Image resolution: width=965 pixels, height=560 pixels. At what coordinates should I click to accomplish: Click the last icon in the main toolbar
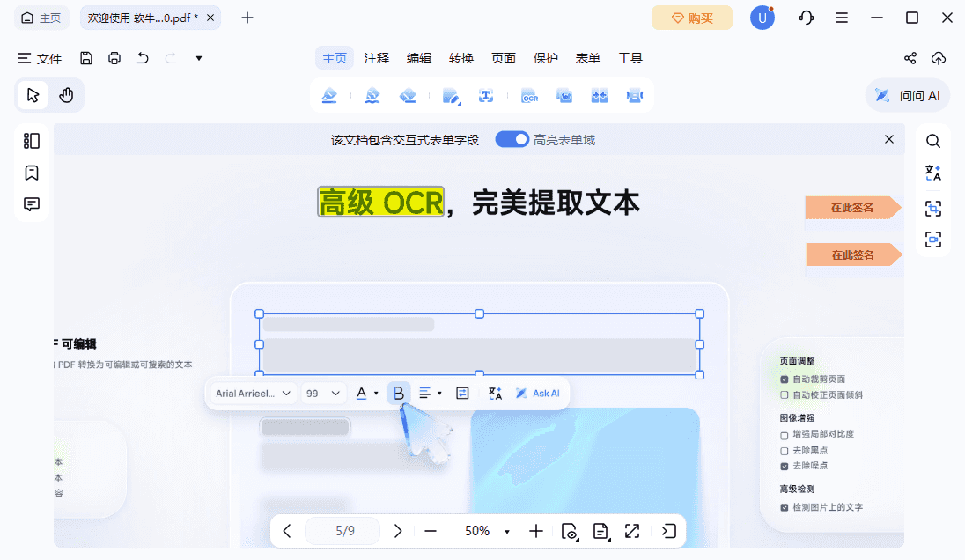(x=635, y=96)
